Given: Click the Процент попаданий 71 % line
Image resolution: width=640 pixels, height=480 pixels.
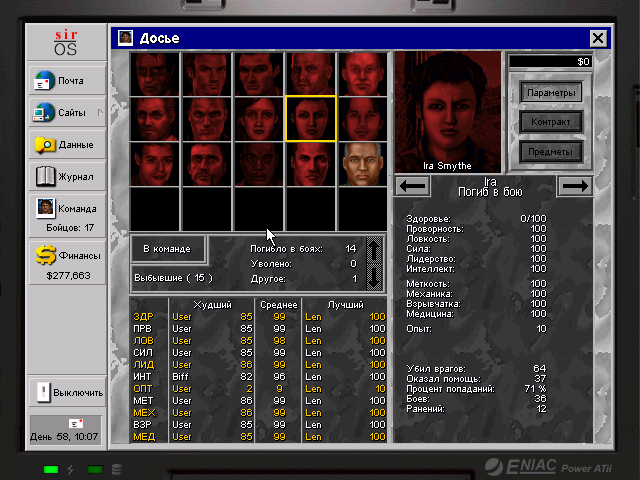Looking at the screenshot, I should pos(476,389).
